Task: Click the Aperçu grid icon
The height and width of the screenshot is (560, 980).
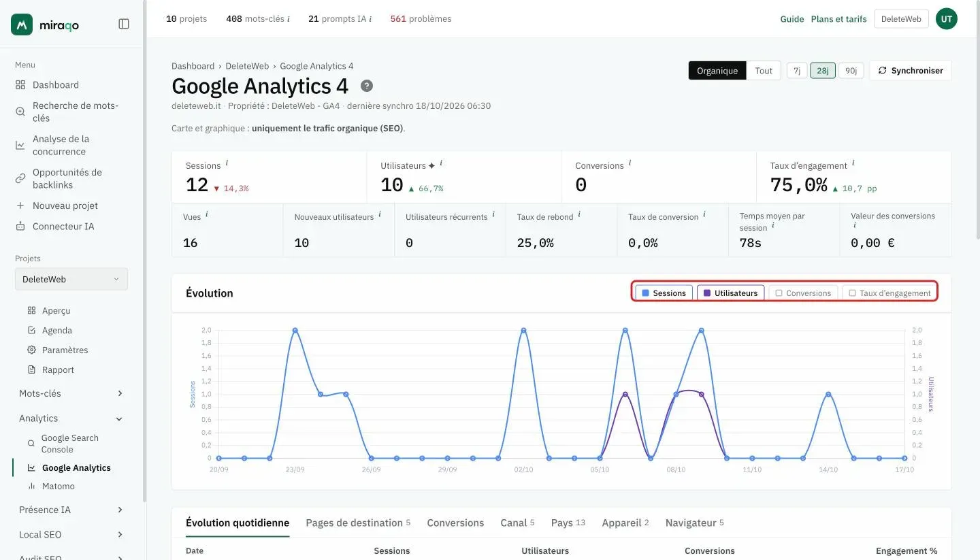Action: tap(31, 310)
